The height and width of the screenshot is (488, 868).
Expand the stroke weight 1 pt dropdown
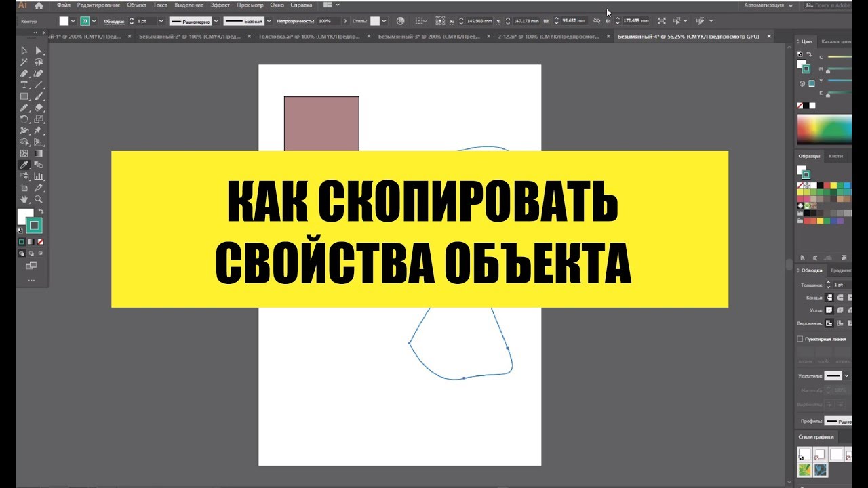161,21
